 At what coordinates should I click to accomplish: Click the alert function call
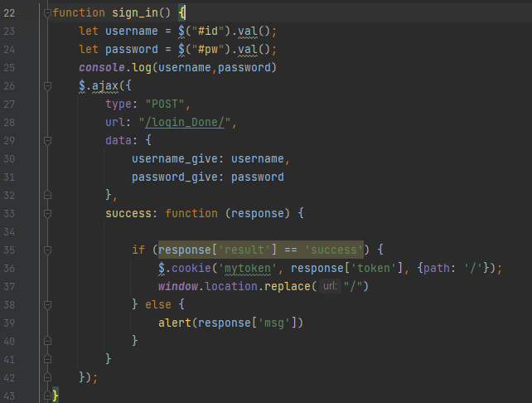click(175, 323)
